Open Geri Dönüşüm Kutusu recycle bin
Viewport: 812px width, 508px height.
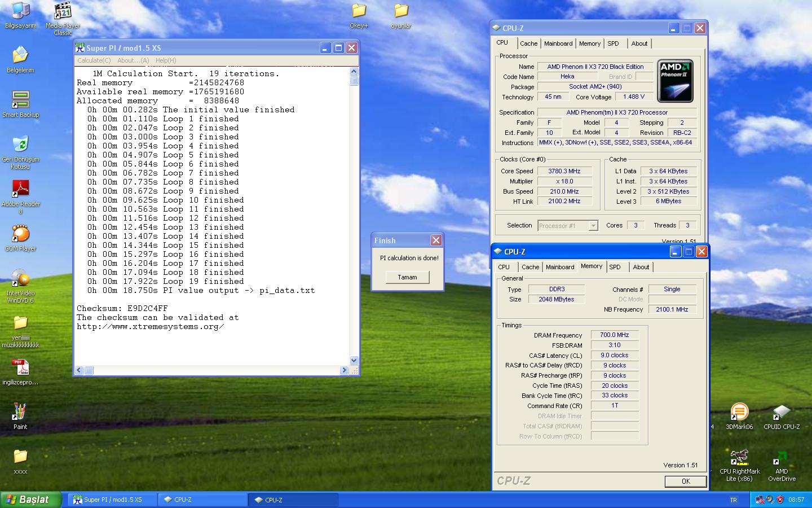(x=20, y=152)
